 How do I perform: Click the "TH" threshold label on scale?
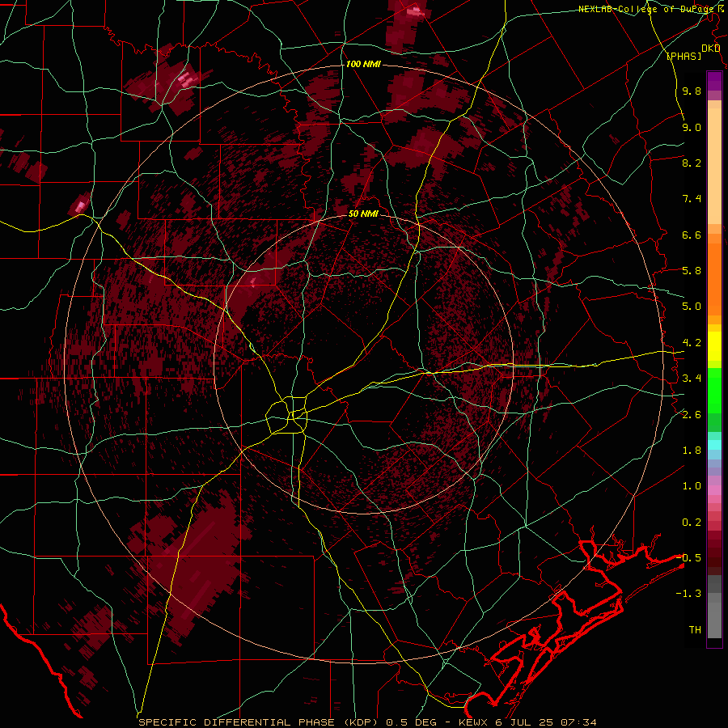click(695, 630)
